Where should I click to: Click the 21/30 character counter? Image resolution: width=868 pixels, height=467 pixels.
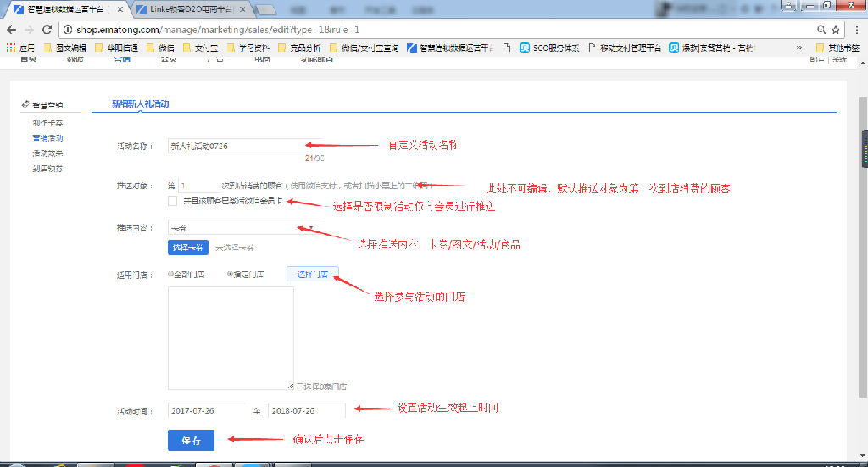[314, 158]
